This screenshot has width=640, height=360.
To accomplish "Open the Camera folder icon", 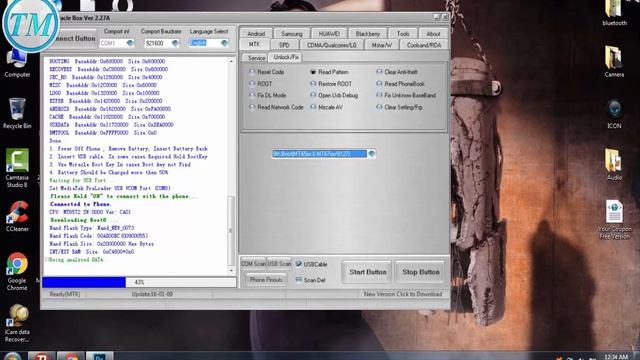I will (x=614, y=61).
